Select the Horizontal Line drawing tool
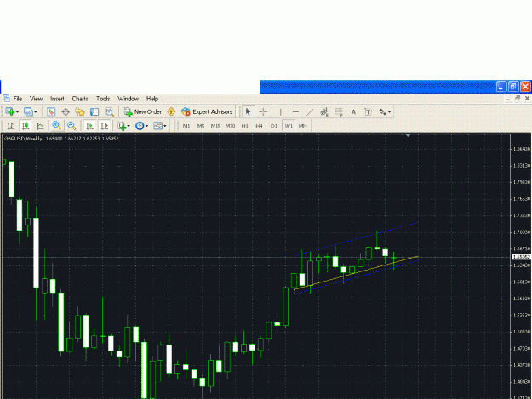The image size is (532, 399). pos(295,111)
